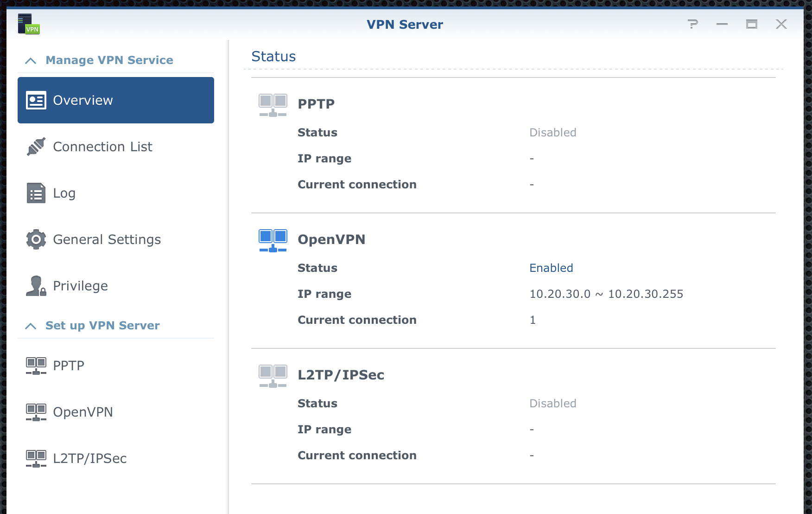Click the PPTP 'Disabled' status text

pos(553,133)
